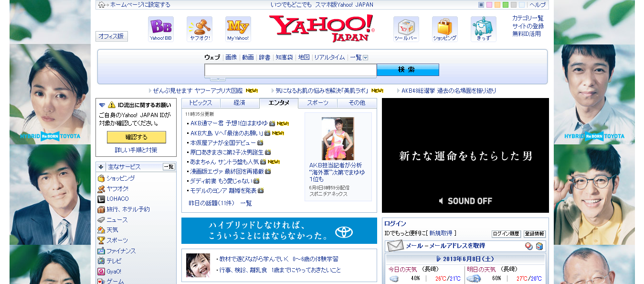Viewport: 644px width, 284px height.
Task: Click the GyaO! icon in services list
Action: pyautogui.click(x=101, y=272)
